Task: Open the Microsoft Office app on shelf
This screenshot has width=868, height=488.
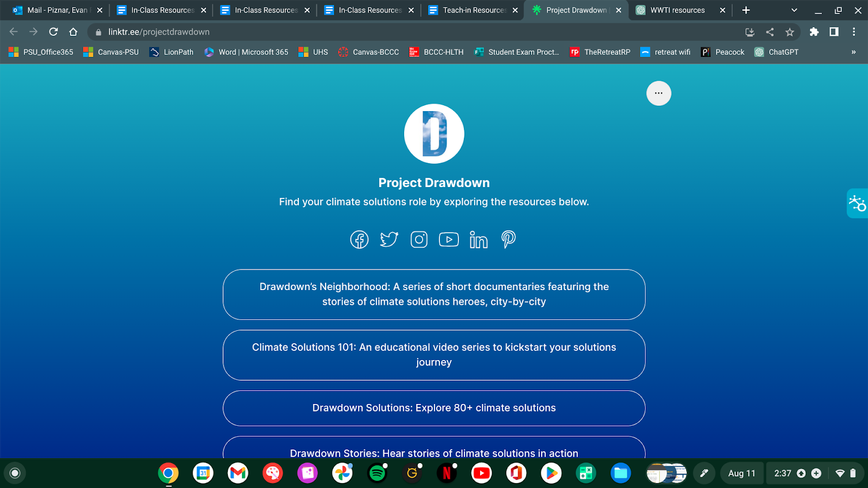Action: click(x=516, y=473)
